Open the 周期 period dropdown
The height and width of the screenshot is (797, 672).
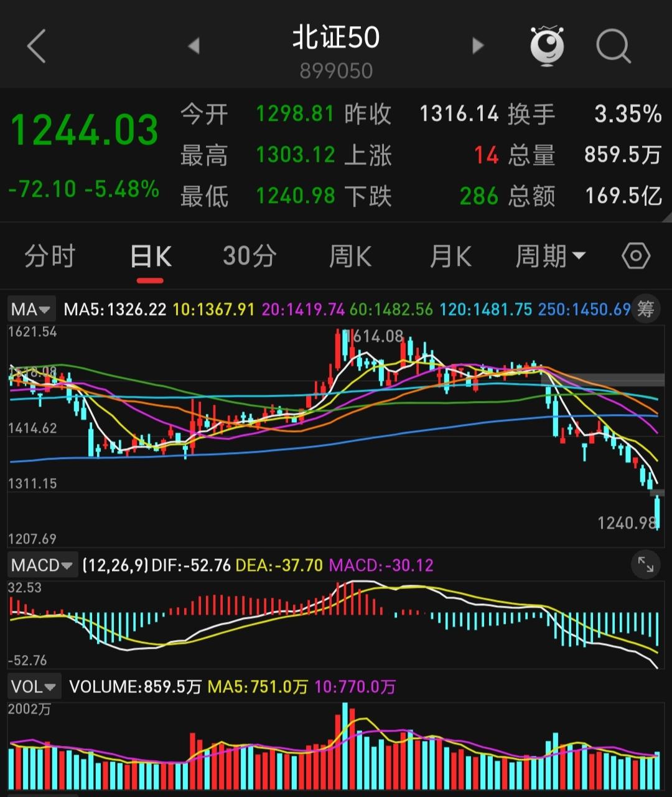[551, 257]
